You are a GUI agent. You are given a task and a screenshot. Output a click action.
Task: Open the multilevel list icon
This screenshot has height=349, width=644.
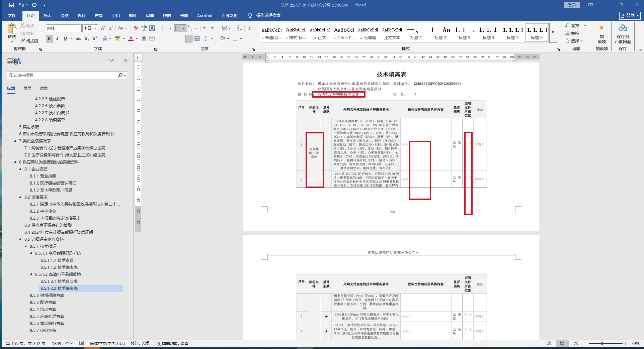[x=191, y=28]
